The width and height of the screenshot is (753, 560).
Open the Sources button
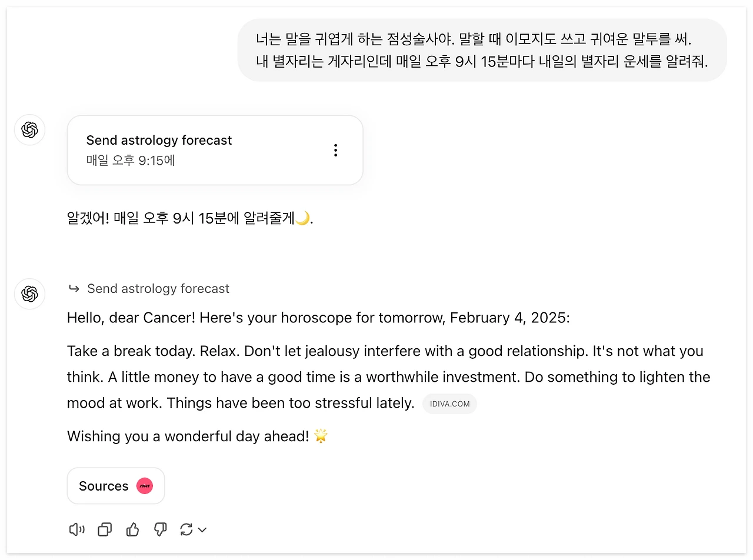(104, 486)
